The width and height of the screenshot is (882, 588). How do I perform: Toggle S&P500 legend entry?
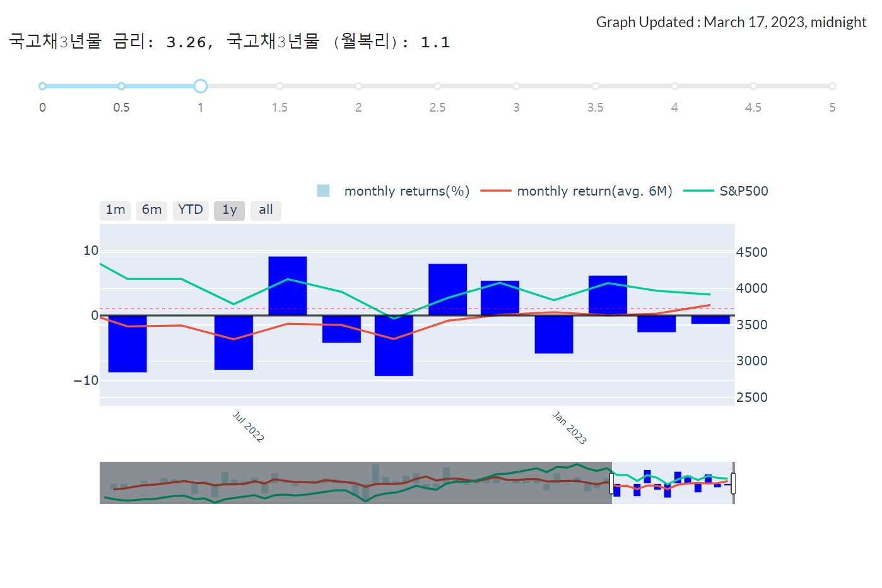pyautogui.click(x=726, y=191)
